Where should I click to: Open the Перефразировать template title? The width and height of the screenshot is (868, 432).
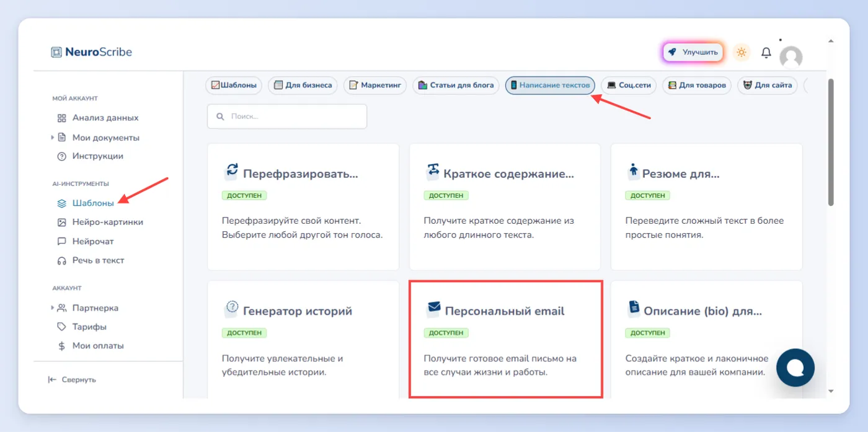point(301,174)
